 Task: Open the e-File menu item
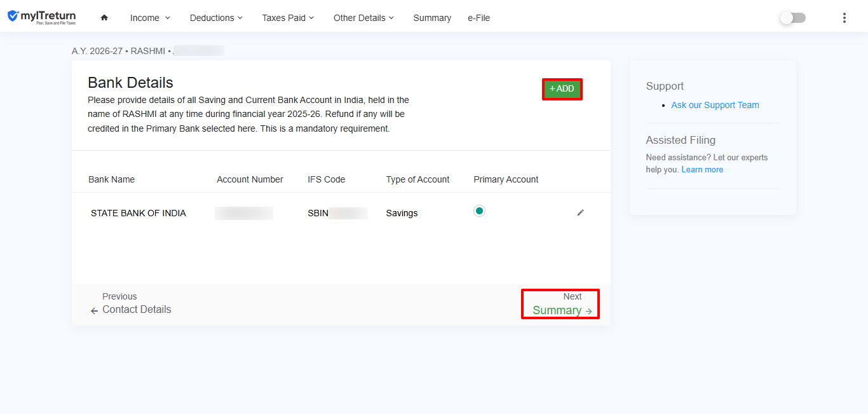[x=479, y=18]
